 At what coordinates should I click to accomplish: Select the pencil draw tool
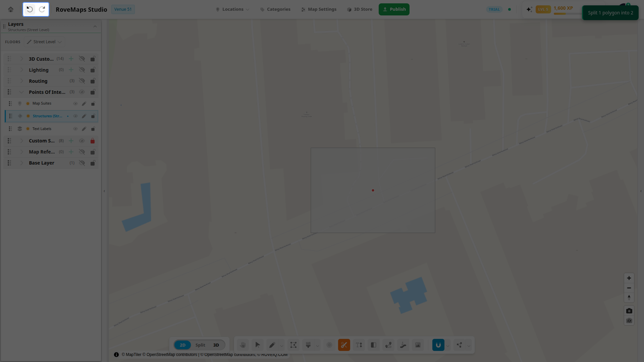272,345
